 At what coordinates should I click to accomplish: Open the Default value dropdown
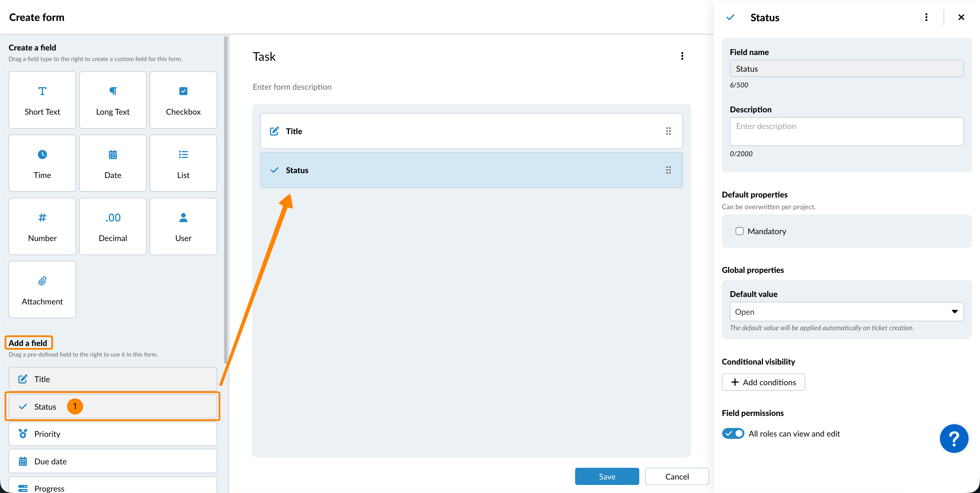pyautogui.click(x=846, y=312)
